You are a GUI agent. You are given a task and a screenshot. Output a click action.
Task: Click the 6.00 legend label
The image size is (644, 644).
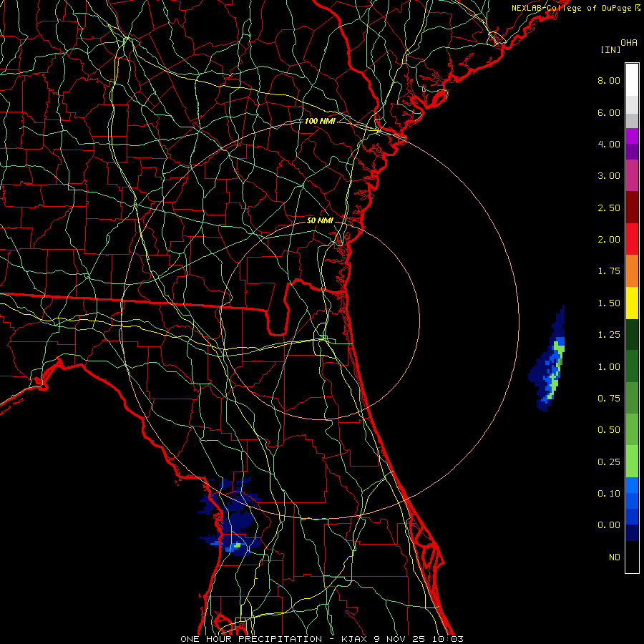609,112
